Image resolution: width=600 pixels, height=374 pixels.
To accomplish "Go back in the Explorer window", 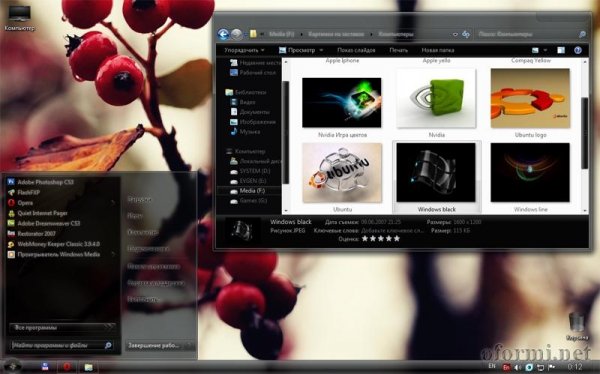I will (223, 34).
